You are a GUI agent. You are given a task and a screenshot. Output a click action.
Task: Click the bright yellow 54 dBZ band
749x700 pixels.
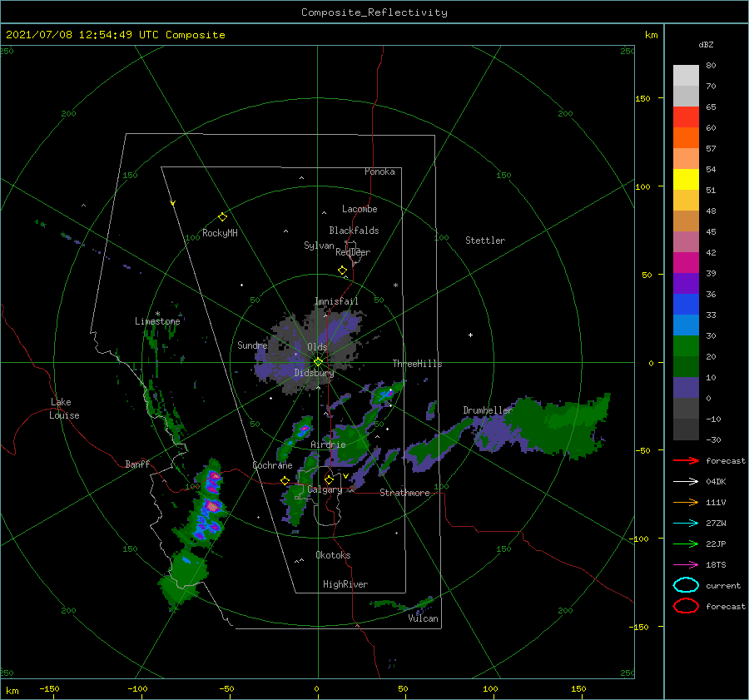click(686, 180)
